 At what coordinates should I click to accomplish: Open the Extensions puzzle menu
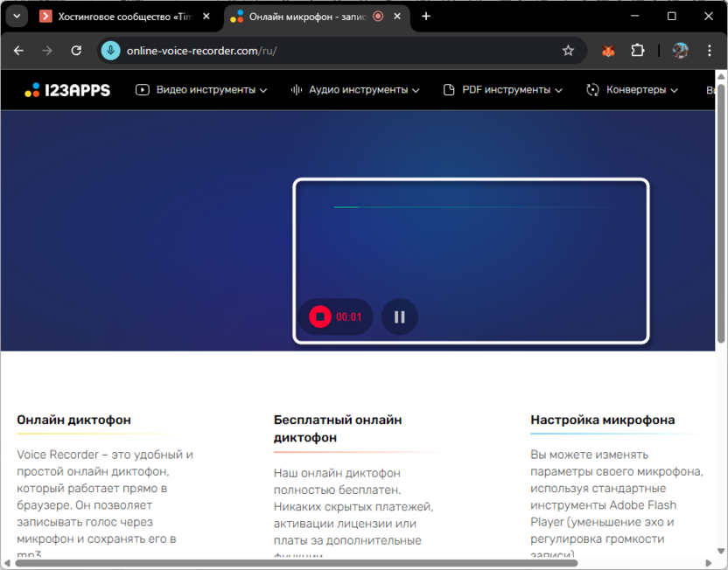(x=638, y=50)
